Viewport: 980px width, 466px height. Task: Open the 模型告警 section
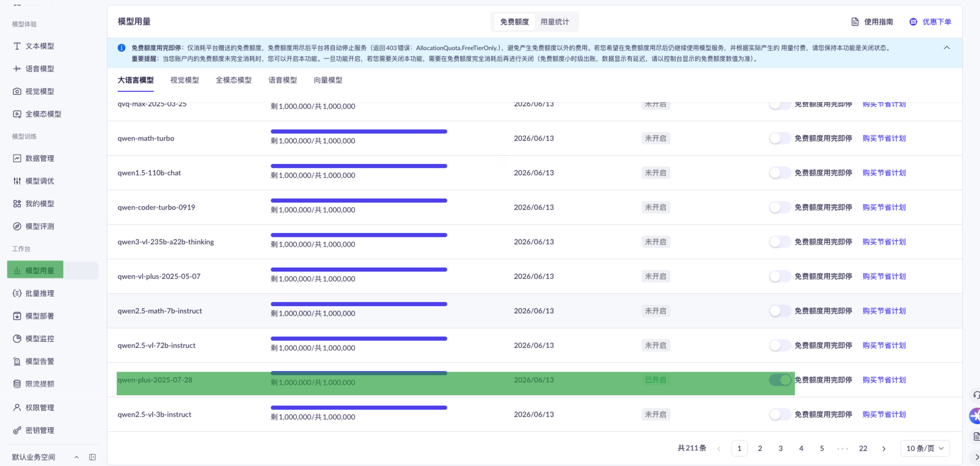[x=39, y=361]
